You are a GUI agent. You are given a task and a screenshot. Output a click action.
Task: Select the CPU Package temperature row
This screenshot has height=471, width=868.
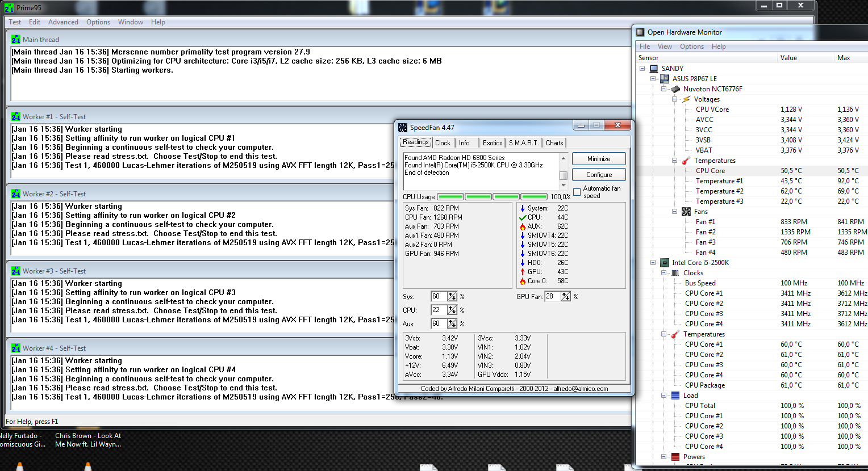tap(752, 385)
